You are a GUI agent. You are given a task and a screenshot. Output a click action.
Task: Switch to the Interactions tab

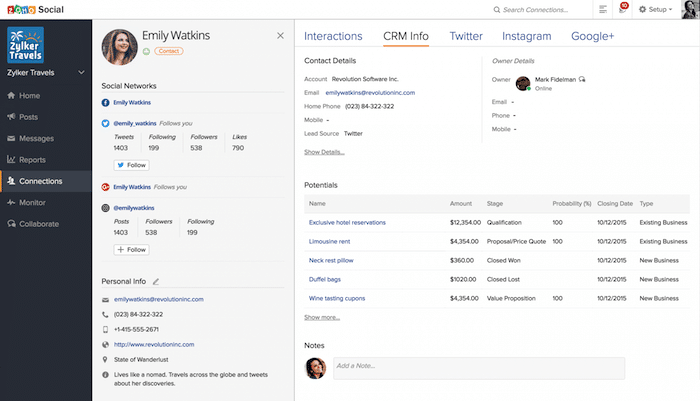point(333,36)
